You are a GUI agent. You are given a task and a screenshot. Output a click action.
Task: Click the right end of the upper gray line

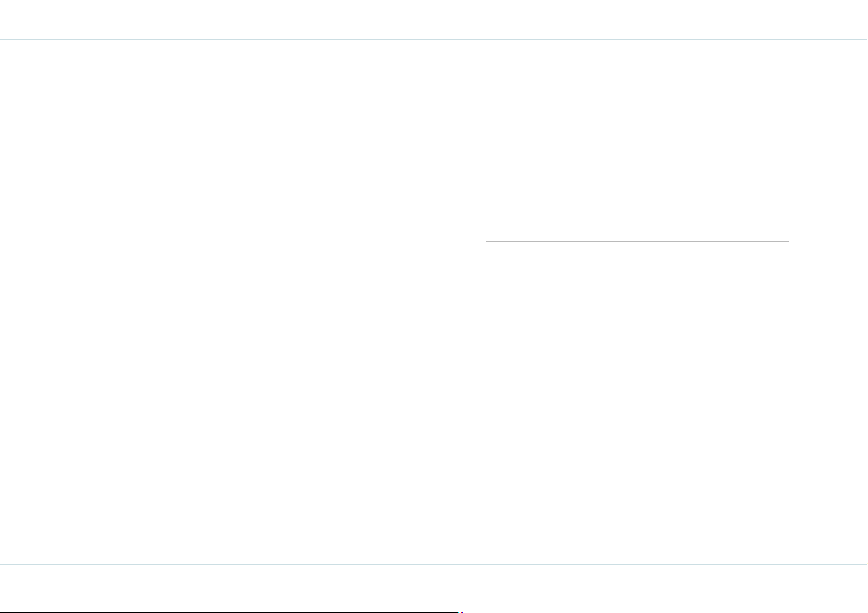click(787, 176)
